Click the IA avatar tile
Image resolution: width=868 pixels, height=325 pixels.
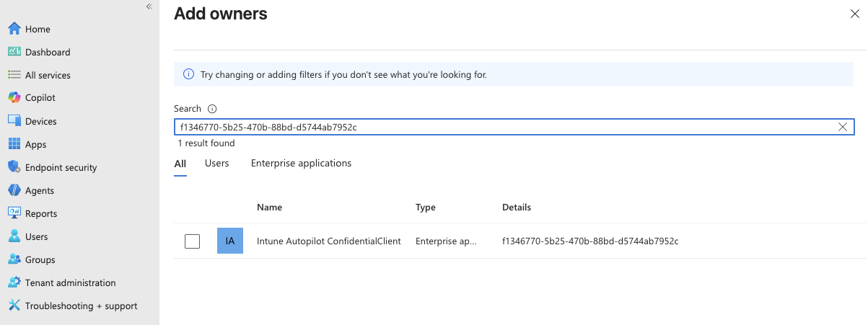(230, 241)
